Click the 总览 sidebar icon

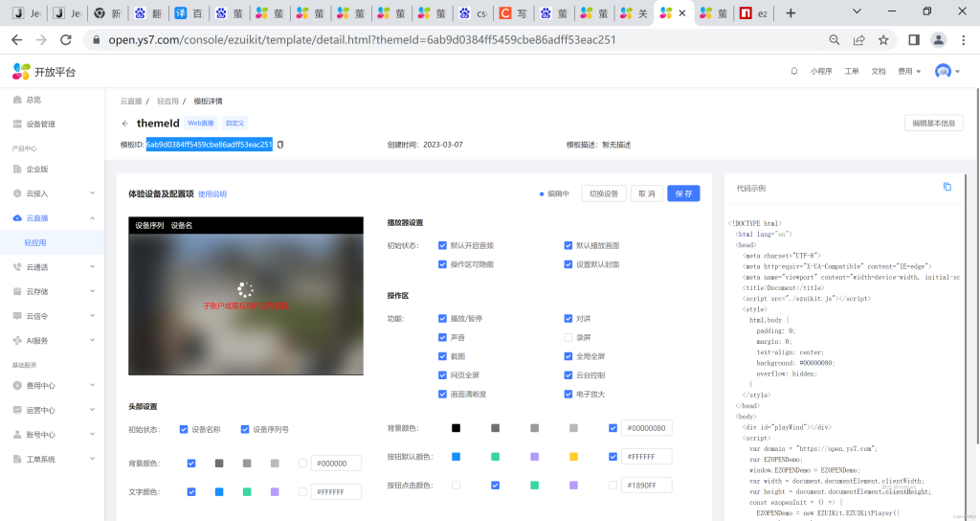click(17, 100)
